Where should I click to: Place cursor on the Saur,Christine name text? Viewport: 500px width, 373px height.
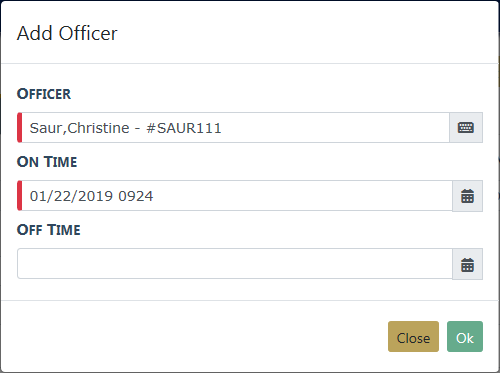pyautogui.click(x=79, y=128)
